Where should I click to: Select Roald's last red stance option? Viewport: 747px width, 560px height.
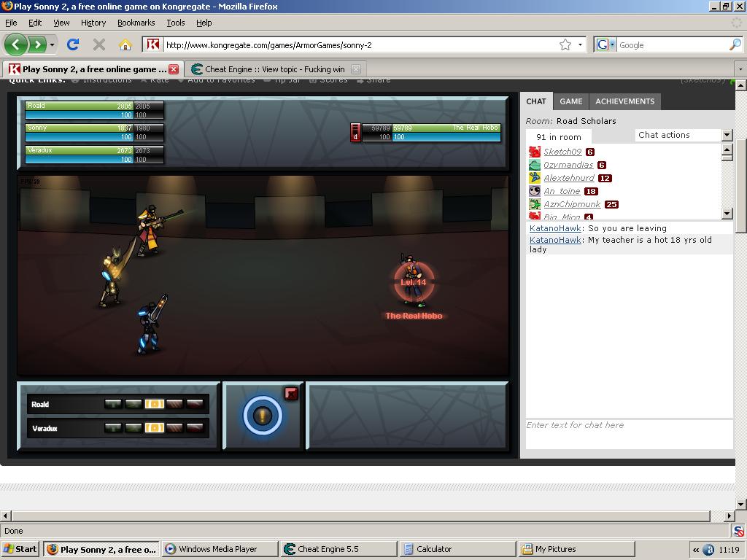(x=195, y=404)
